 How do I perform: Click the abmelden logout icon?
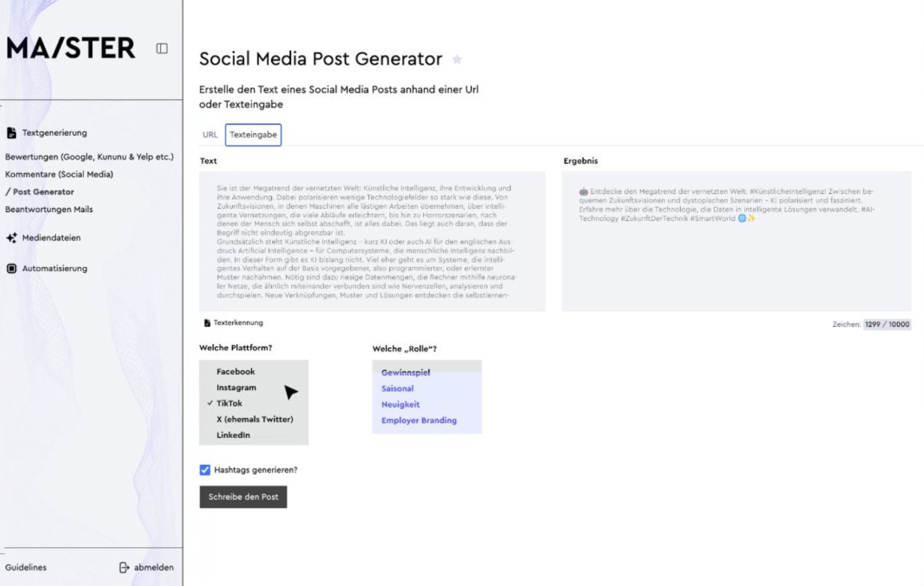124,568
